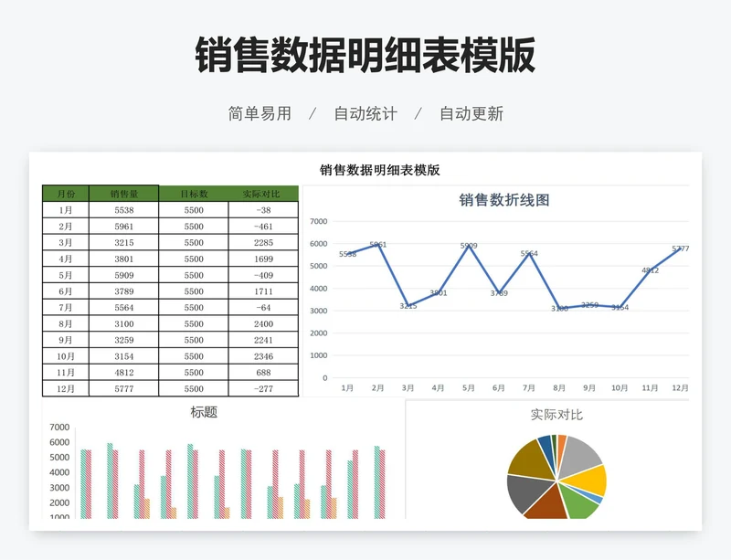Select the sales cell 4812 in table
This screenshot has height=560, width=731.
tap(124, 373)
